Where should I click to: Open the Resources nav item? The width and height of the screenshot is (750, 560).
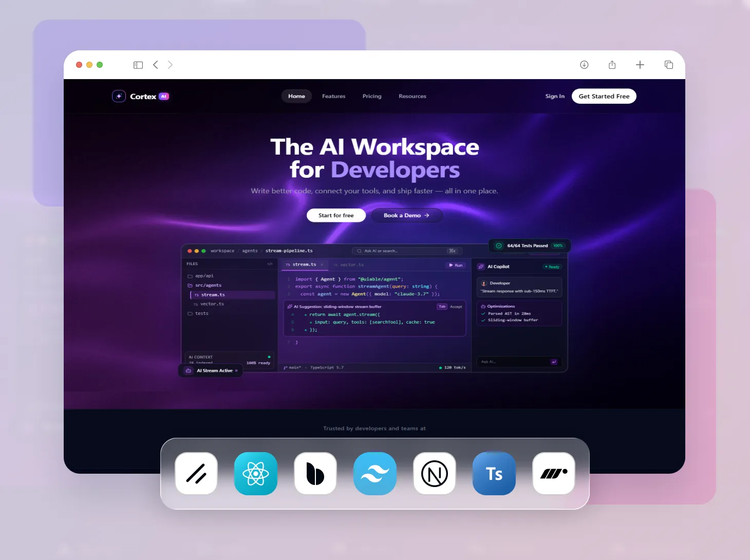point(413,96)
